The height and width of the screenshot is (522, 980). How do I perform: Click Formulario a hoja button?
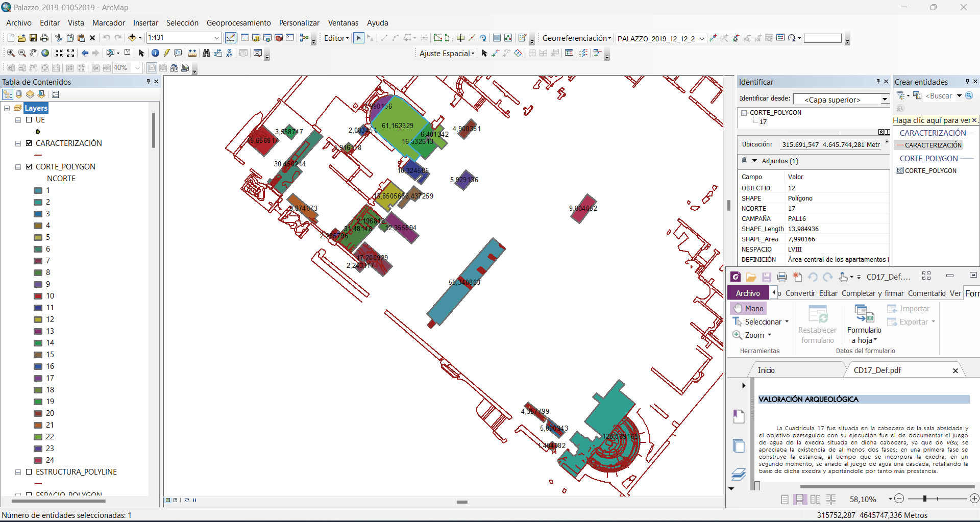[x=864, y=324]
